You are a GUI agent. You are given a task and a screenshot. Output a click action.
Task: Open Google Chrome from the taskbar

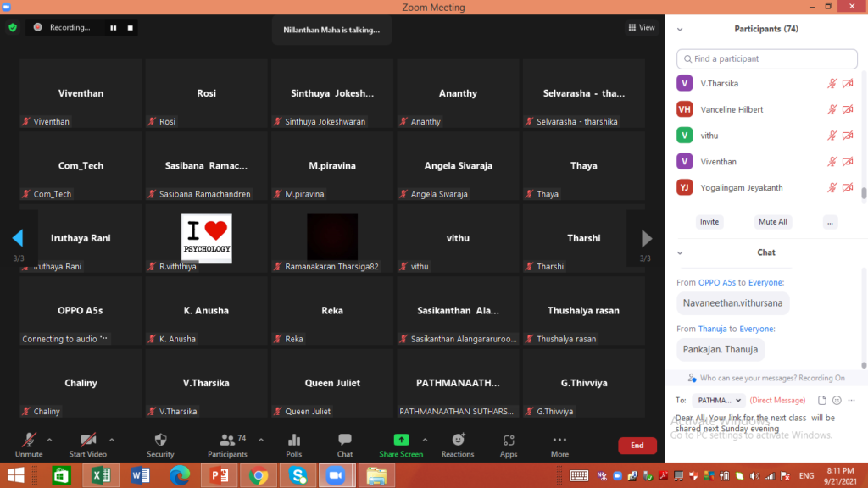(259, 475)
